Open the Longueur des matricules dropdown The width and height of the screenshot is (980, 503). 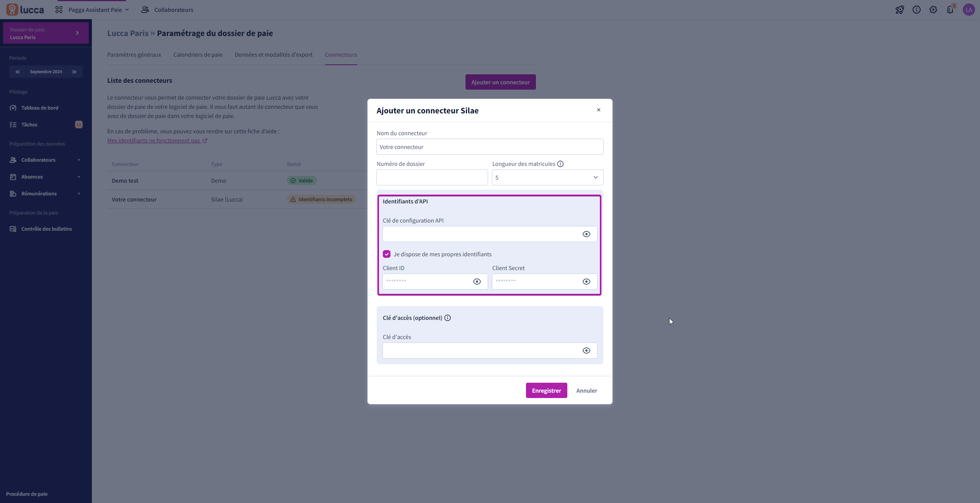pyautogui.click(x=547, y=177)
